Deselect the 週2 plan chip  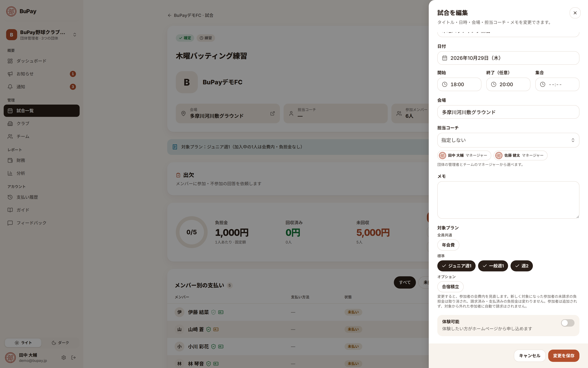[x=521, y=266]
